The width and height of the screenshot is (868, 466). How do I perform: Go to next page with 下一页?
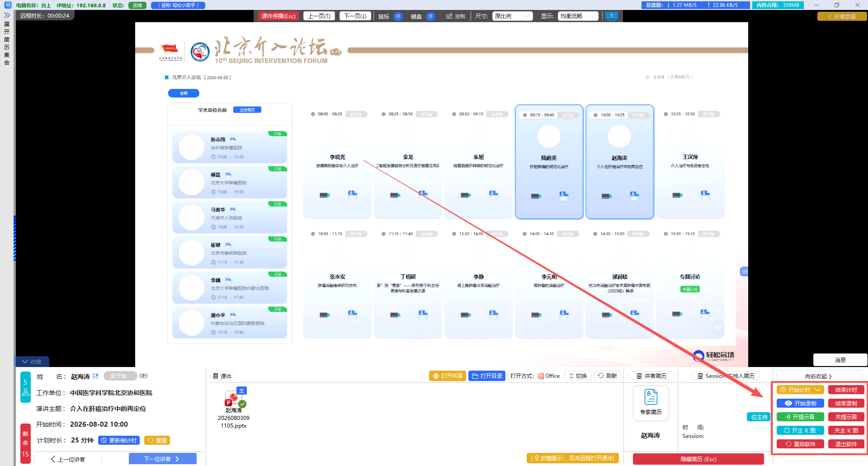[x=355, y=16]
